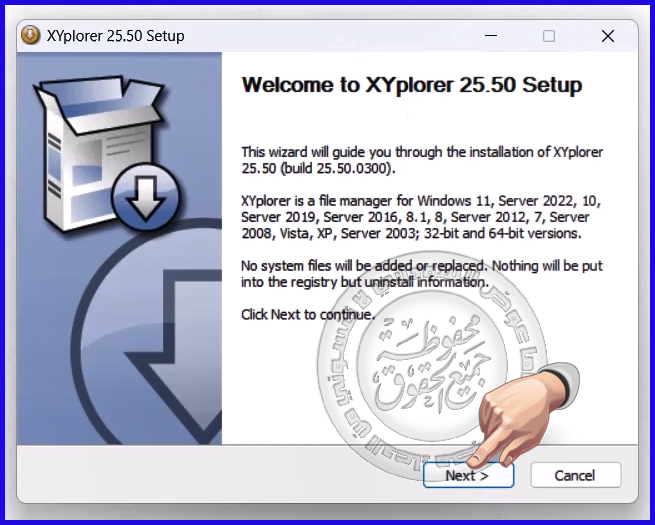Click the Next > button
This screenshot has width=655, height=525.
467,475
